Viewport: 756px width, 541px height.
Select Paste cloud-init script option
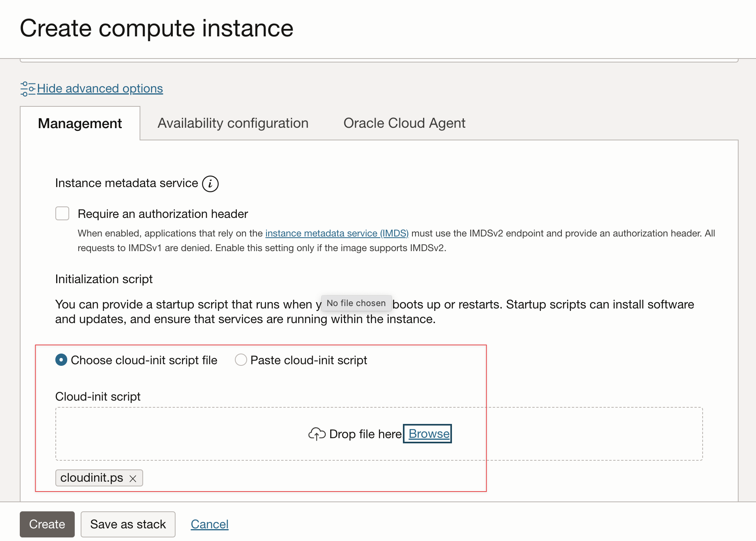coord(240,360)
